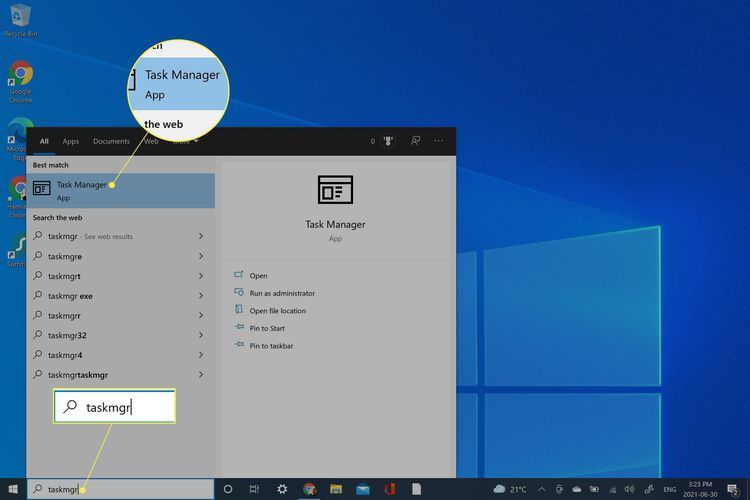Open the search feedback icon
This screenshot has height=500, width=750.
point(415,141)
